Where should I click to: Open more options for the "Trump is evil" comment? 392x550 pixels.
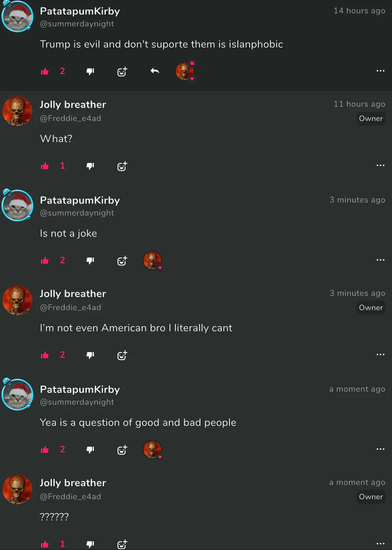pos(380,71)
